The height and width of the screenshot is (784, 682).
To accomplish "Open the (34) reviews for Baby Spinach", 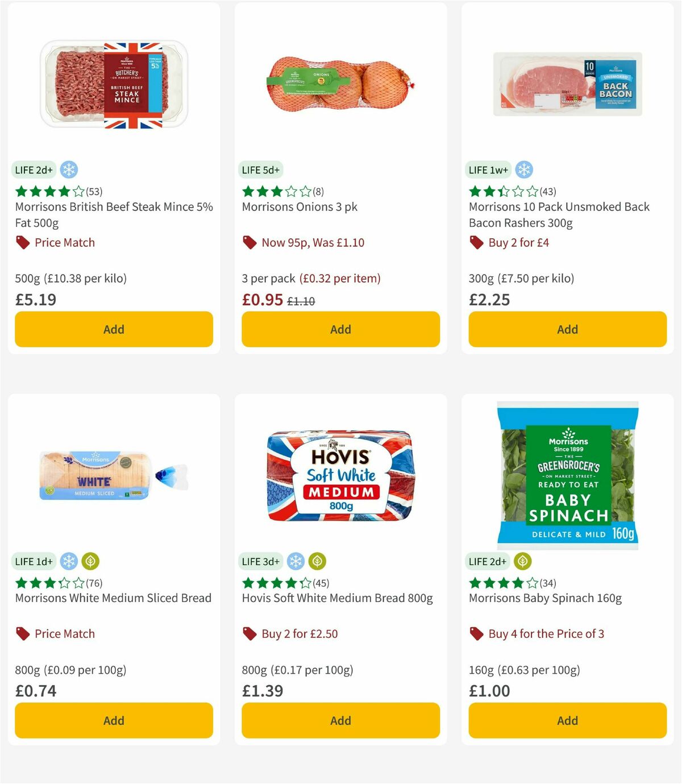I will [548, 583].
